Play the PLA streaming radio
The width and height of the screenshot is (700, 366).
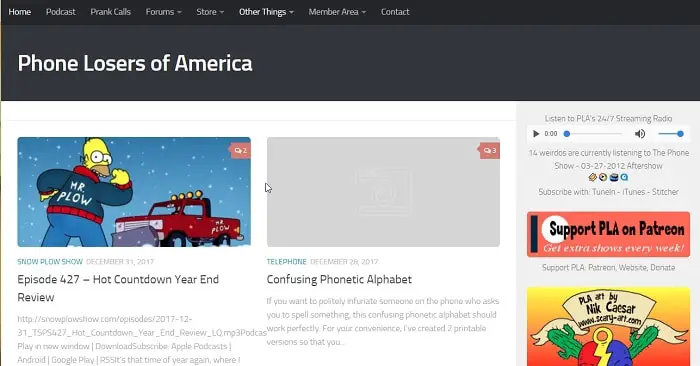[536, 133]
